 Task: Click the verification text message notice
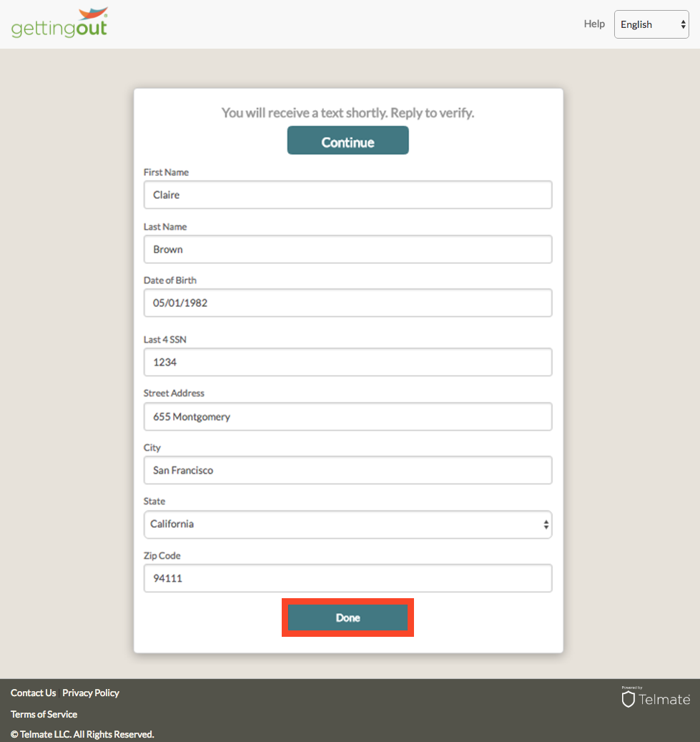tap(347, 112)
